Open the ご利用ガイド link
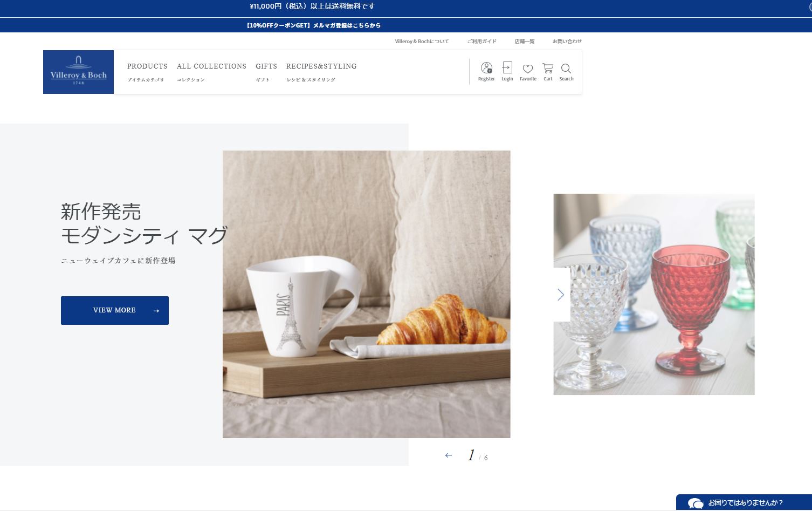The width and height of the screenshot is (812, 511). (481, 42)
